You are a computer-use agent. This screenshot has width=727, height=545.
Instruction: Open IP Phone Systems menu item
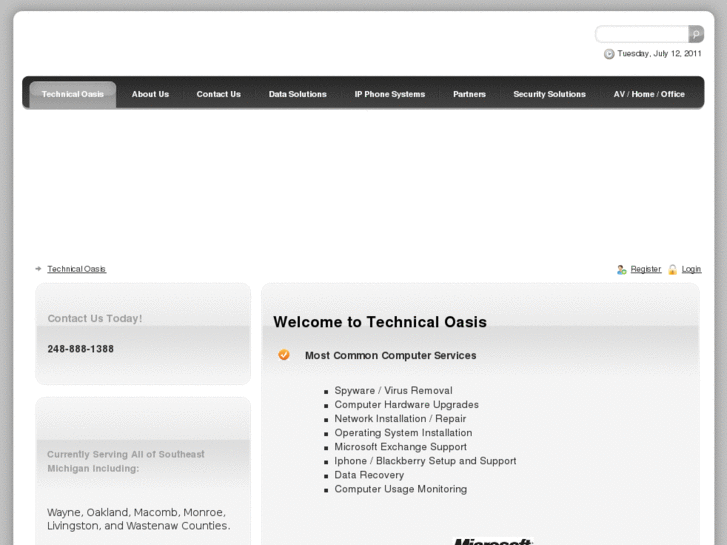pos(389,94)
